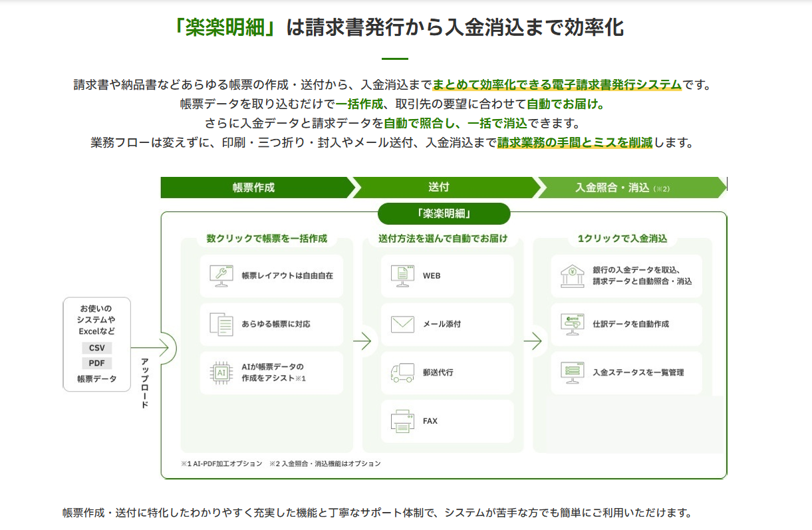Click the AIが帳票データの作成をアシスト text
Image resolution: width=812 pixels, height=530 pixels.
coord(273,372)
